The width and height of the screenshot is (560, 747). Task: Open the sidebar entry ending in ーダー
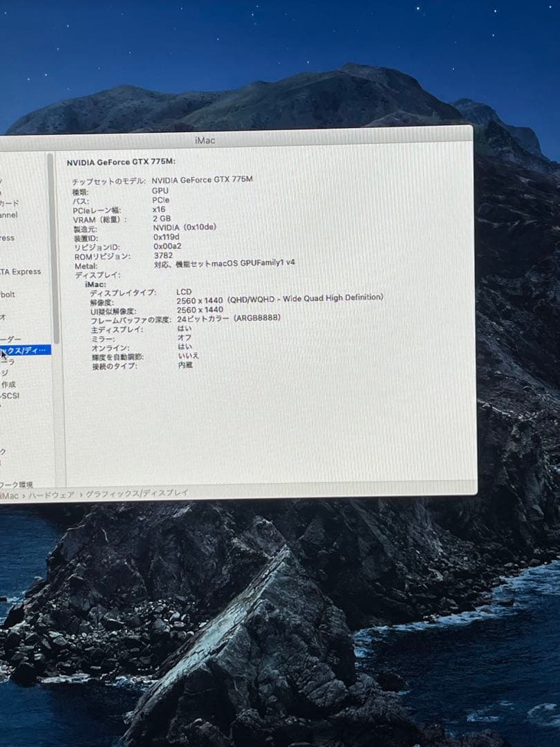tap(10, 339)
